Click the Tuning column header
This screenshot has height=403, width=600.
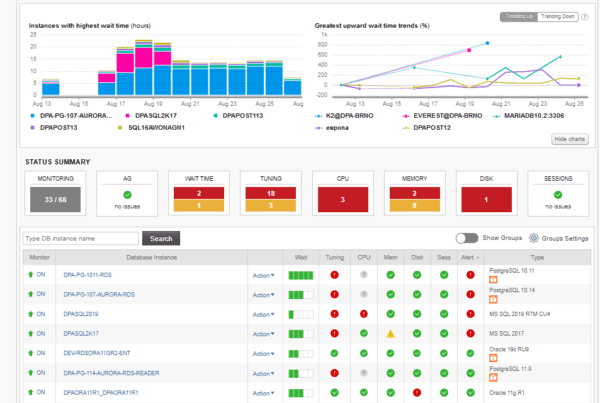click(x=334, y=258)
